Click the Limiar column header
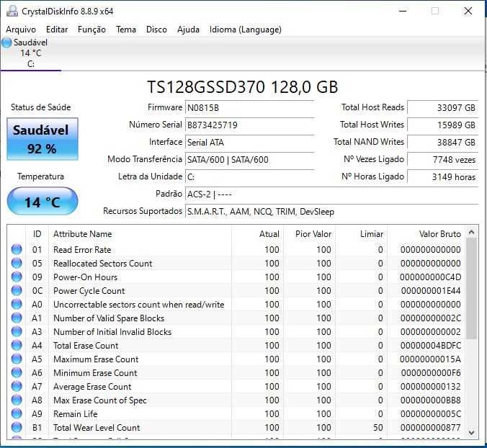Image resolution: width=487 pixels, height=448 pixels. pyautogui.click(x=361, y=234)
